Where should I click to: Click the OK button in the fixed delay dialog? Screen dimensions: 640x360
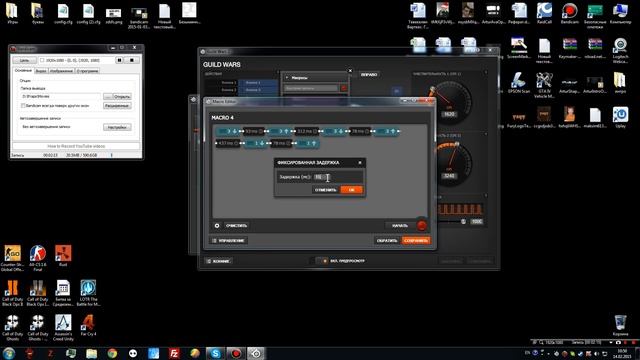(351, 190)
